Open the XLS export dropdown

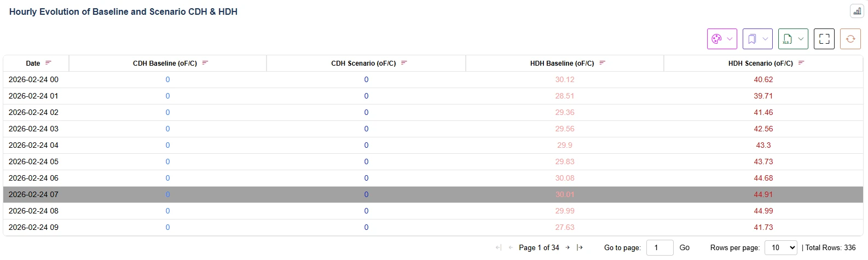click(793, 39)
